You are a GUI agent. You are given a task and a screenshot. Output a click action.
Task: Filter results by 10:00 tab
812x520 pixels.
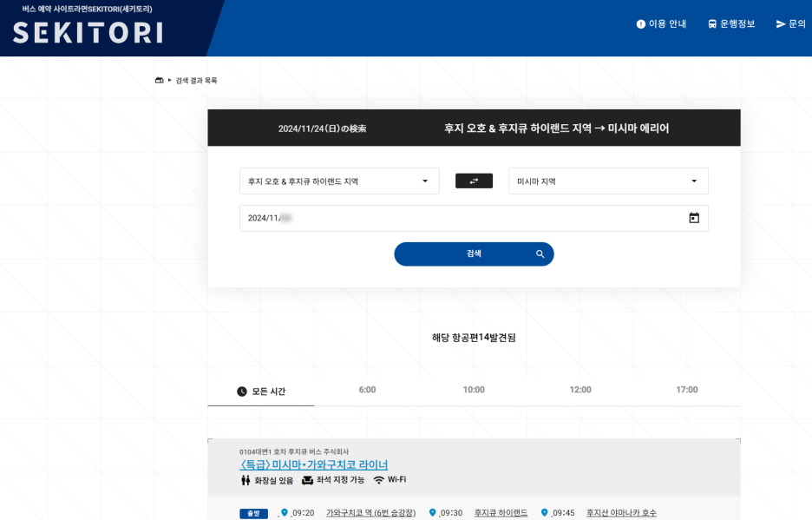(x=474, y=390)
